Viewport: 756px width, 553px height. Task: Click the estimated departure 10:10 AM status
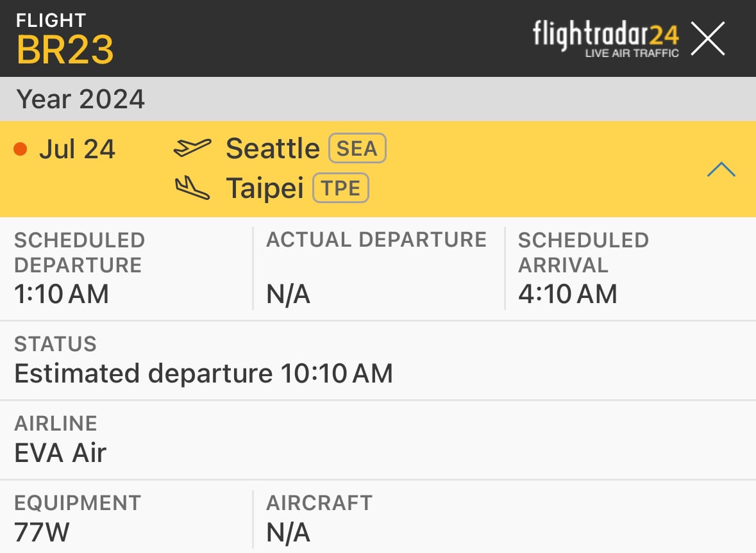point(203,374)
